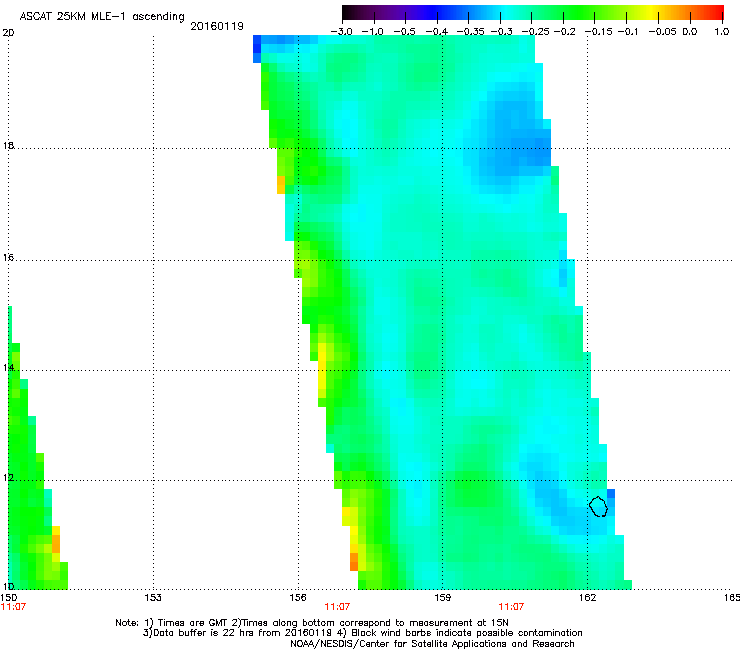Click the -0.2 colorbar label

(565, 32)
